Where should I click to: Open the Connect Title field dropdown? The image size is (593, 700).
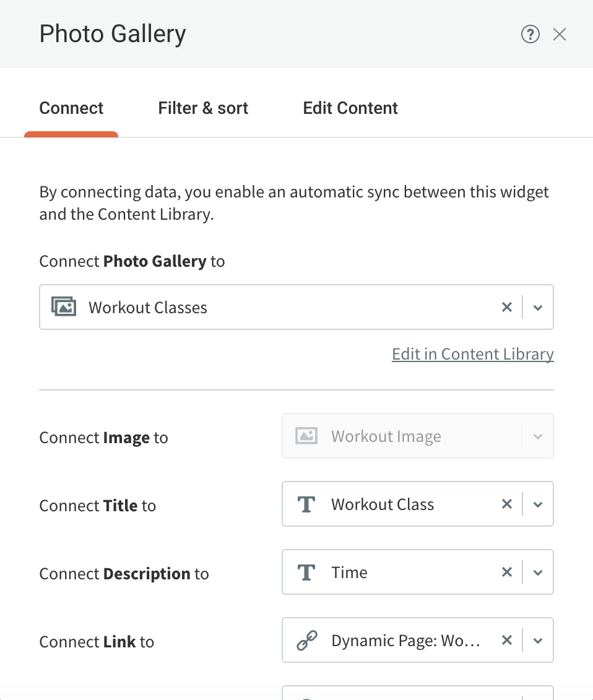(x=538, y=504)
